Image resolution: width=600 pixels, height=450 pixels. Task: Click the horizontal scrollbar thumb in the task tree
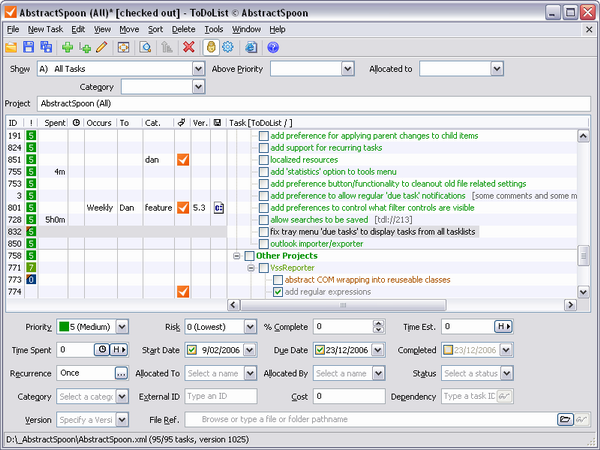click(x=343, y=305)
